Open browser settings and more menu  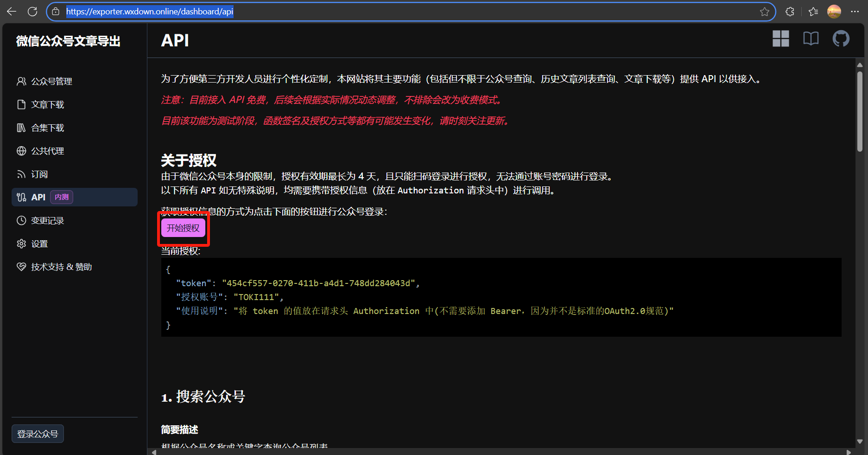click(x=855, y=12)
